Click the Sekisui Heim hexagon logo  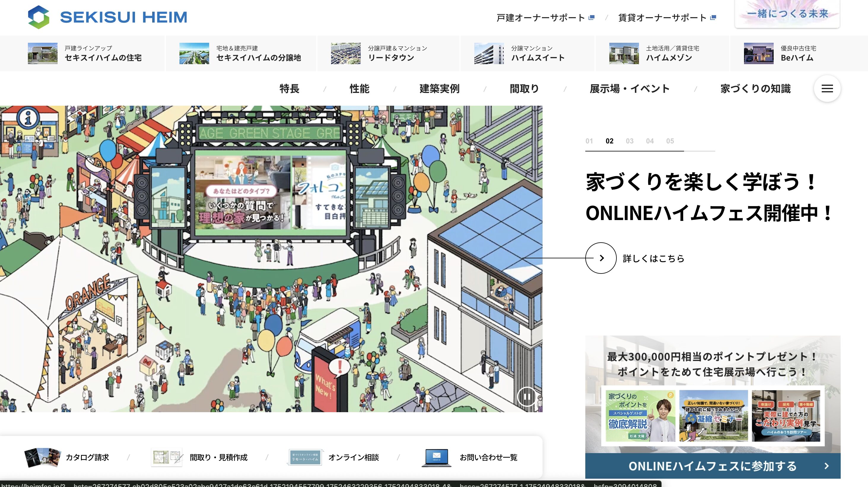click(38, 17)
